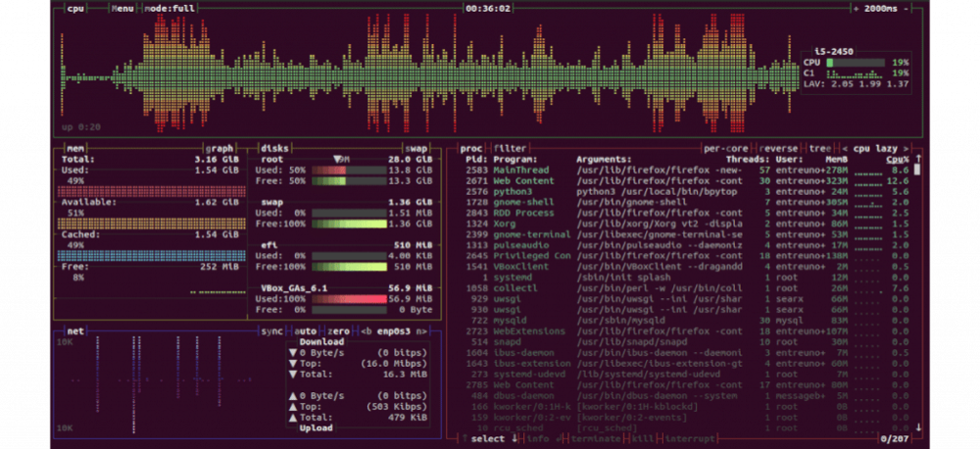
Task: Click the select down arrow in process footer
Action: click(x=515, y=438)
